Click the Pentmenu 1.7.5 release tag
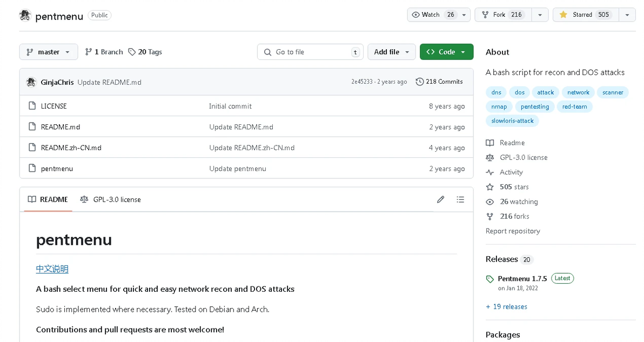 tap(522, 278)
